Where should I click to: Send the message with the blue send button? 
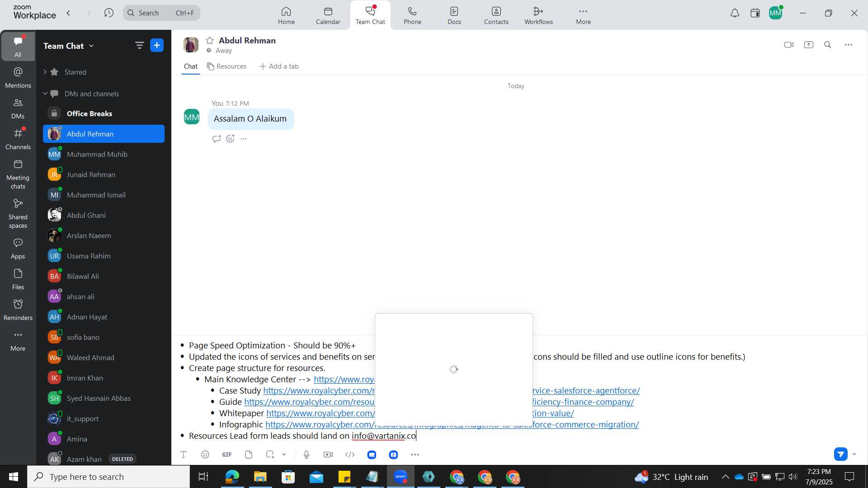(x=841, y=454)
